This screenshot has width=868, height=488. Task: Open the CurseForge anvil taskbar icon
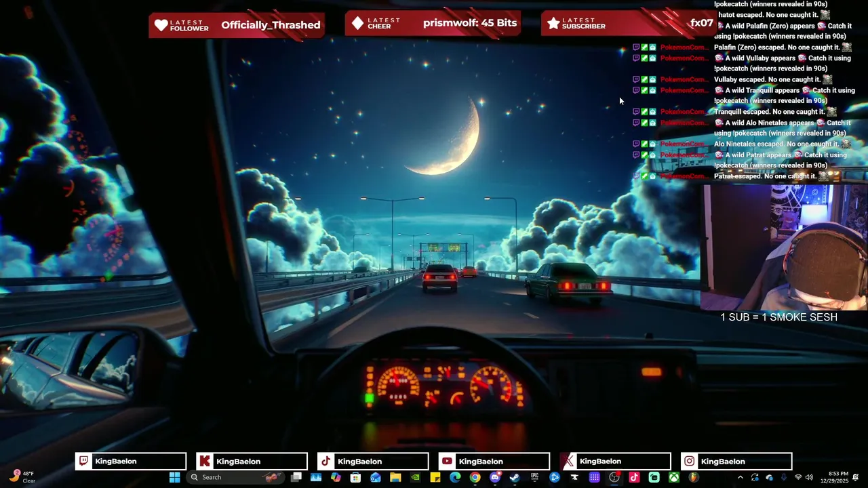[574, 477]
